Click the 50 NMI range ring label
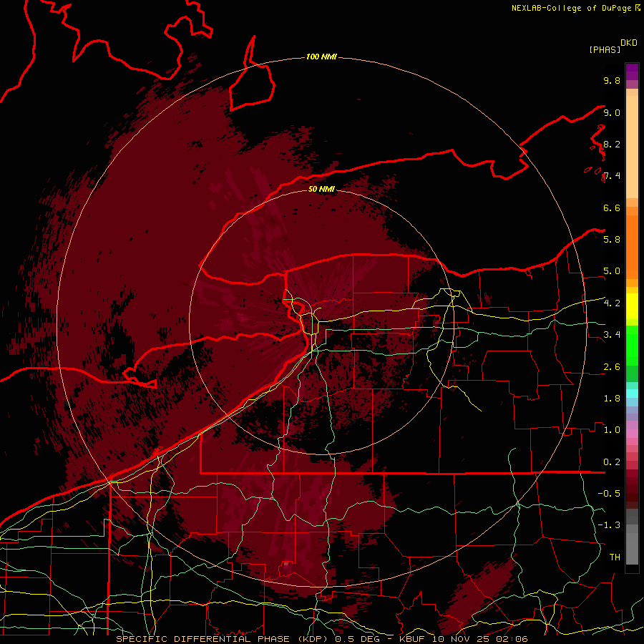Image resolution: width=644 pixels, height=644 pixels. [321, 189]
